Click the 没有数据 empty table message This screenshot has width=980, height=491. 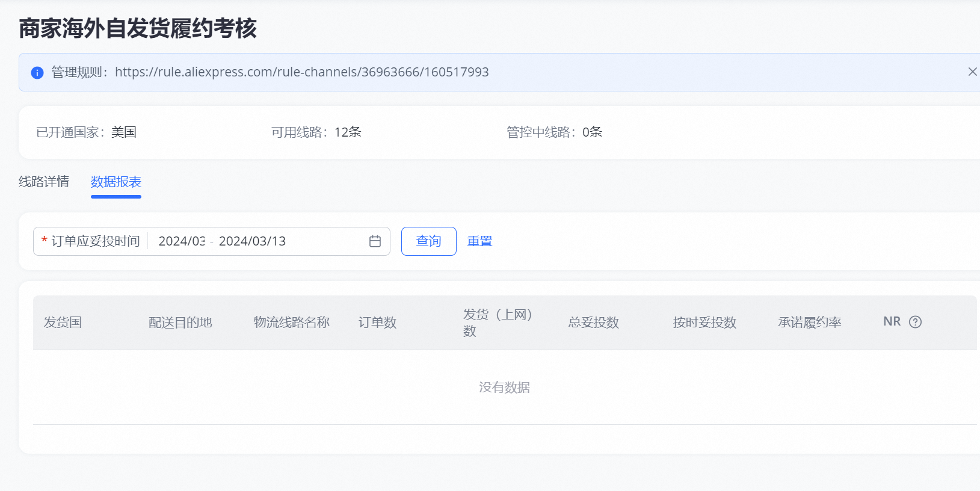[x=504, y=388]
